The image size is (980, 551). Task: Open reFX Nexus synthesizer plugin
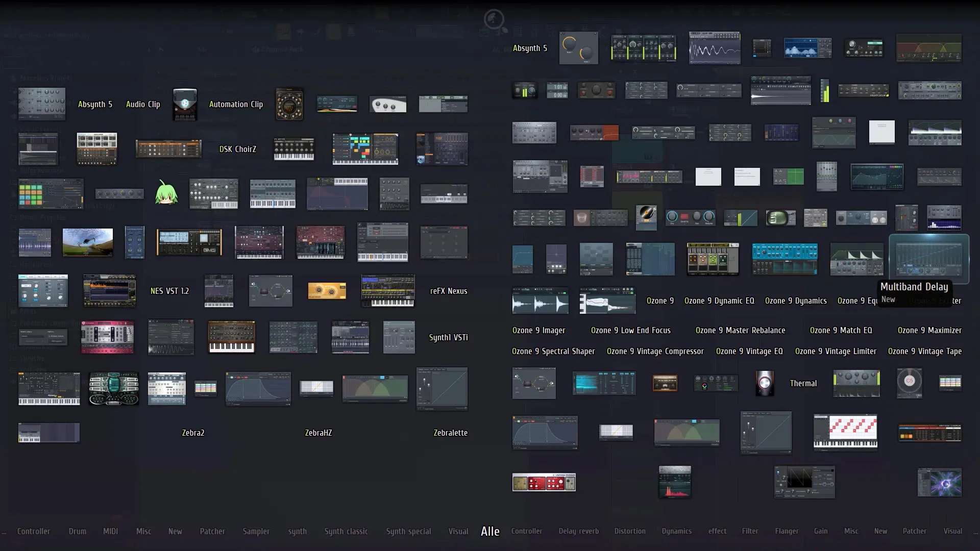pyautogui.click(x=448, y=291)
